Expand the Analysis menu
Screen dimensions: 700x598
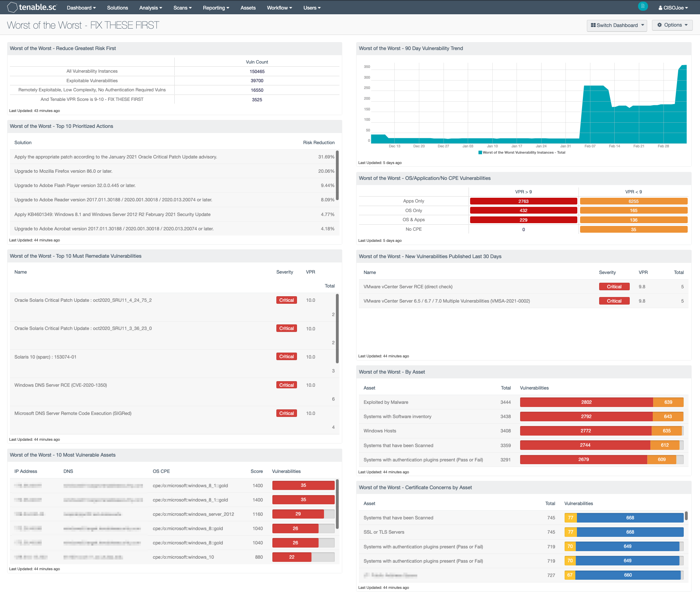tap(150, 8)
